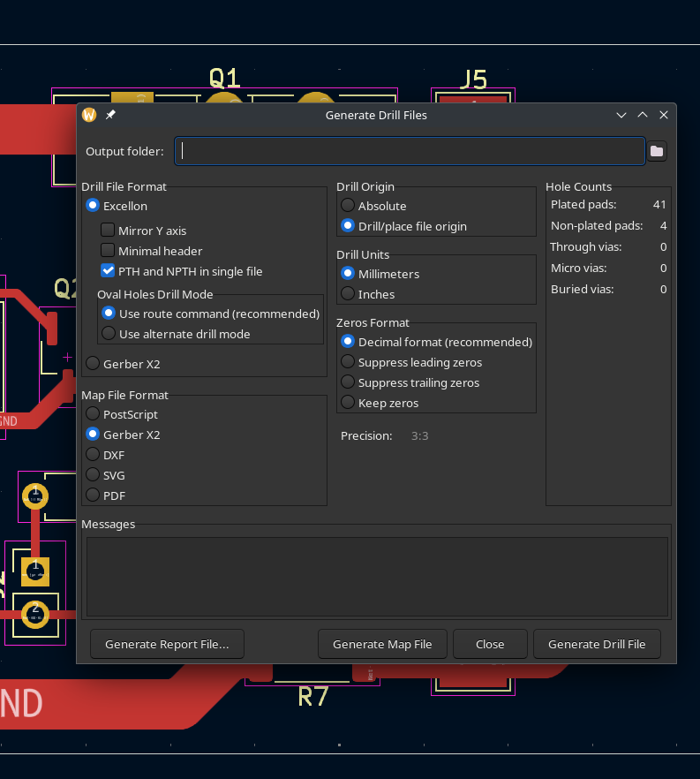
Task: Enable the Mirror Y axis checkbox
Action: 144,231
